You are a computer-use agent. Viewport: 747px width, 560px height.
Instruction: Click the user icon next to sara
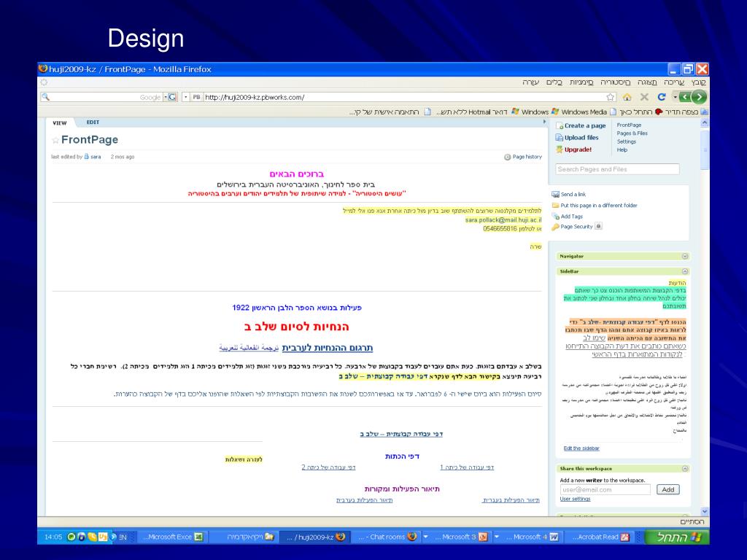click(x=86, y=156)
